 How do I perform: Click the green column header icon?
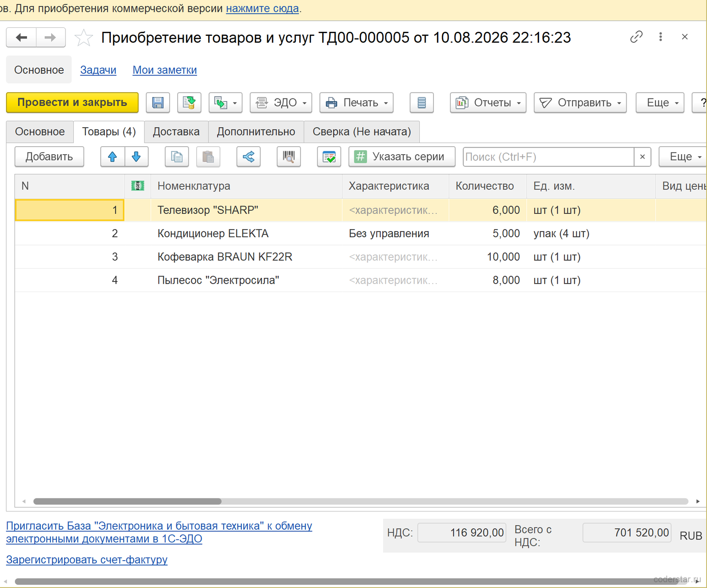138,186
